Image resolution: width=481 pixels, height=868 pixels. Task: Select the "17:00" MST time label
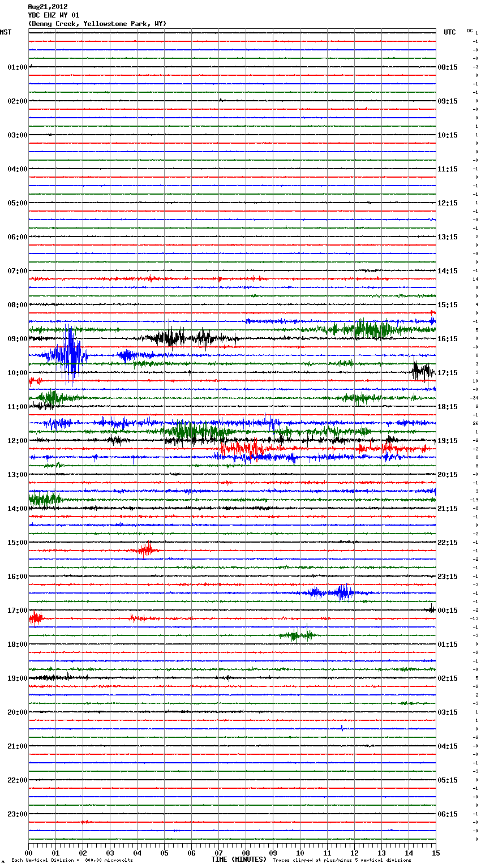point(18,611)
